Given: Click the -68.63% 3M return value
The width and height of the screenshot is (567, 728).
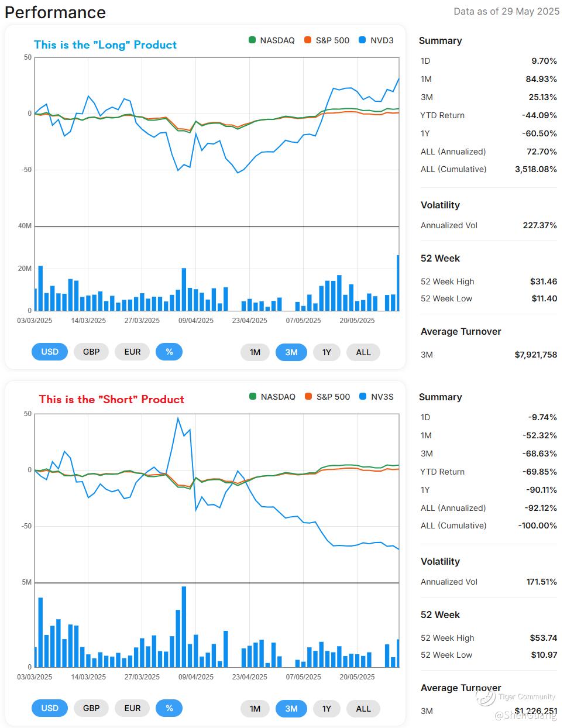Looking at the screenshot, I should 540,454.
